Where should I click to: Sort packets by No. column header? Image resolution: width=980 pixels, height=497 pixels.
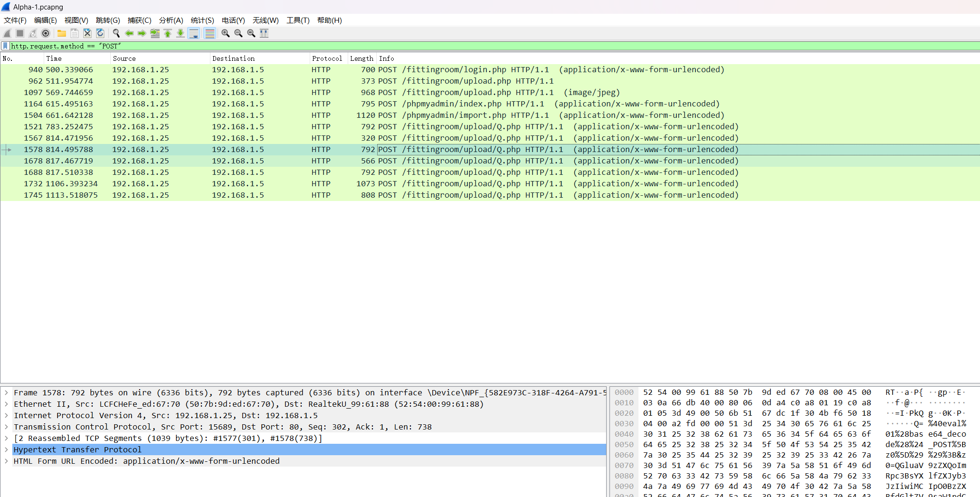click(22, 58)
